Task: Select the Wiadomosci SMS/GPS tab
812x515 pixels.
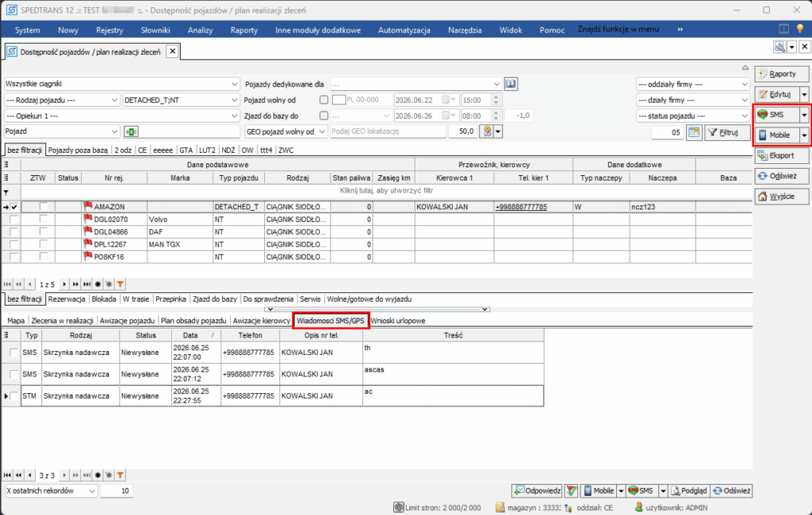Action: [x=331, y=321]
